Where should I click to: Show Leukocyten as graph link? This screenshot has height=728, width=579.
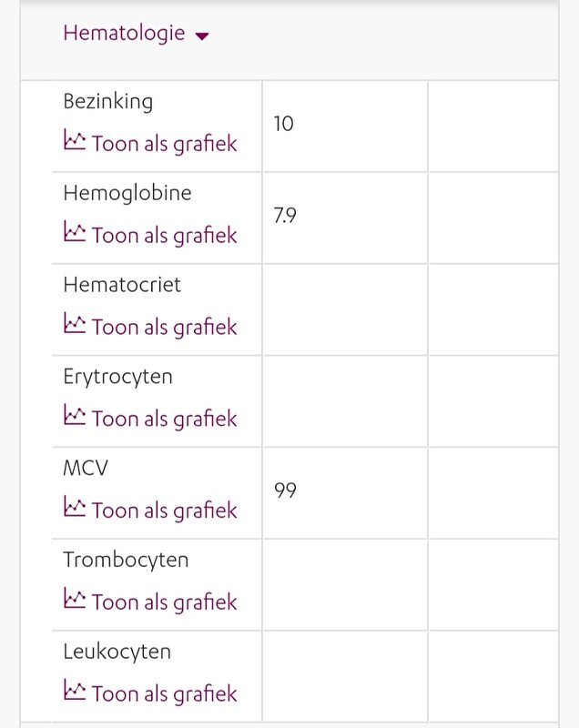165,693
